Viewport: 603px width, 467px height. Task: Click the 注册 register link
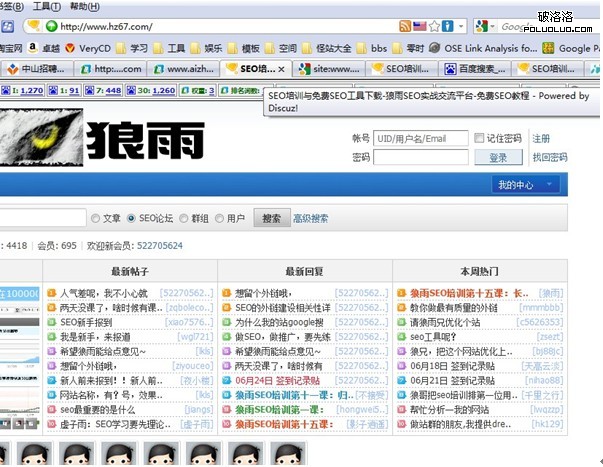[541, 138]
